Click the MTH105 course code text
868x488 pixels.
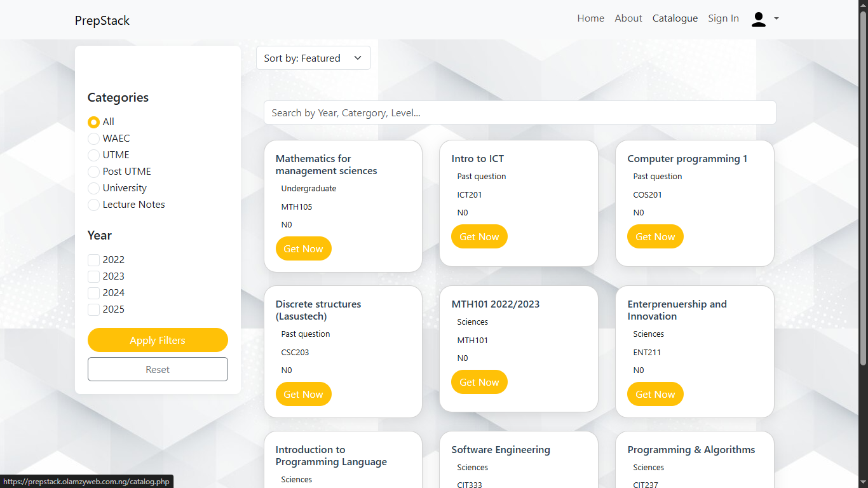click(x=297, y=207)
